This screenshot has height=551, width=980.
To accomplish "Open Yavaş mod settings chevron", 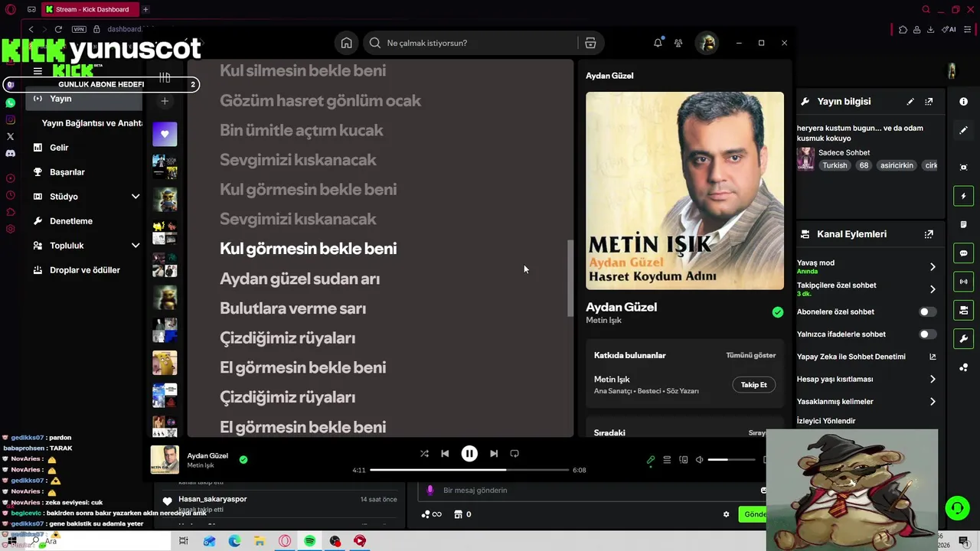I will 933,267.
